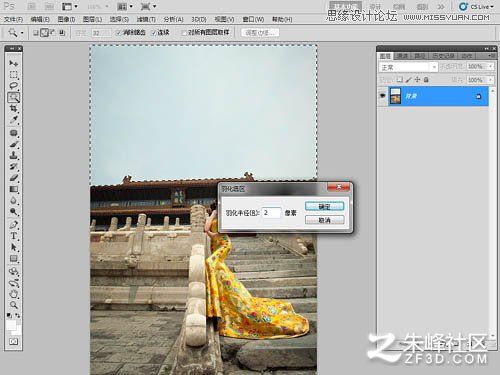500x375 pixels.
Task: Select the Crop tool
Action: coord(14,109)
